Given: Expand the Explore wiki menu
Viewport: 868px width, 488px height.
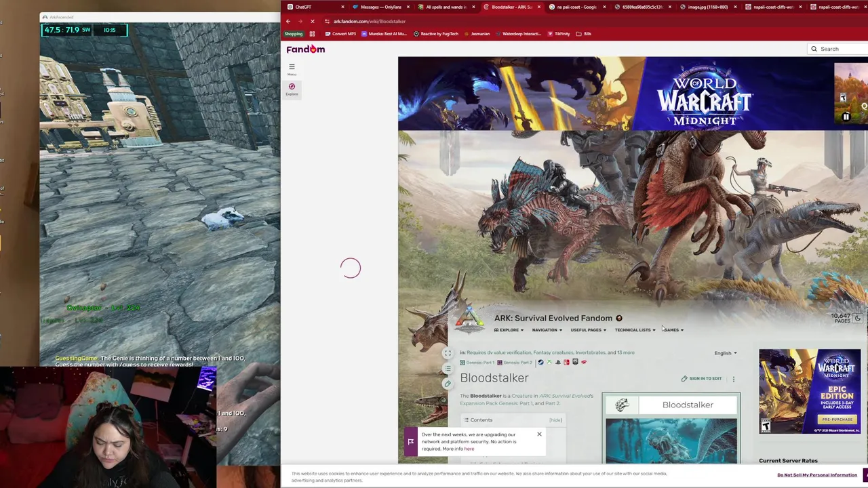Looking at the screenshot, I should 509,330.
